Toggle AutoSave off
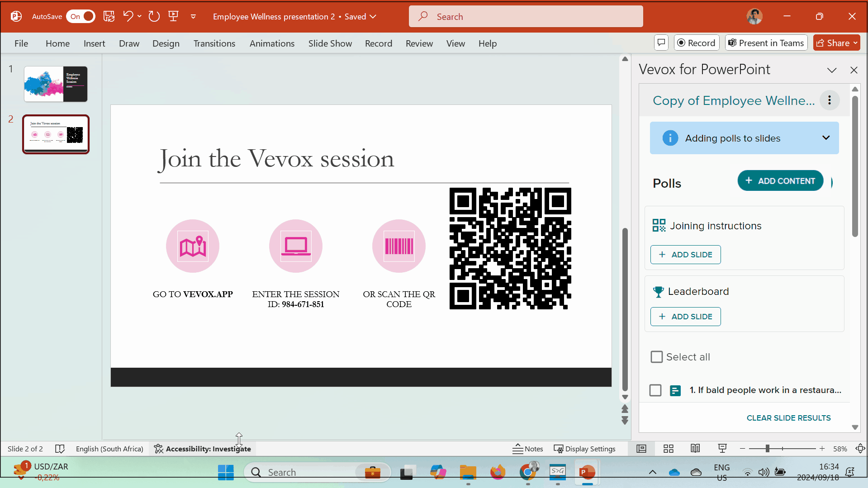 coord(81,16)
